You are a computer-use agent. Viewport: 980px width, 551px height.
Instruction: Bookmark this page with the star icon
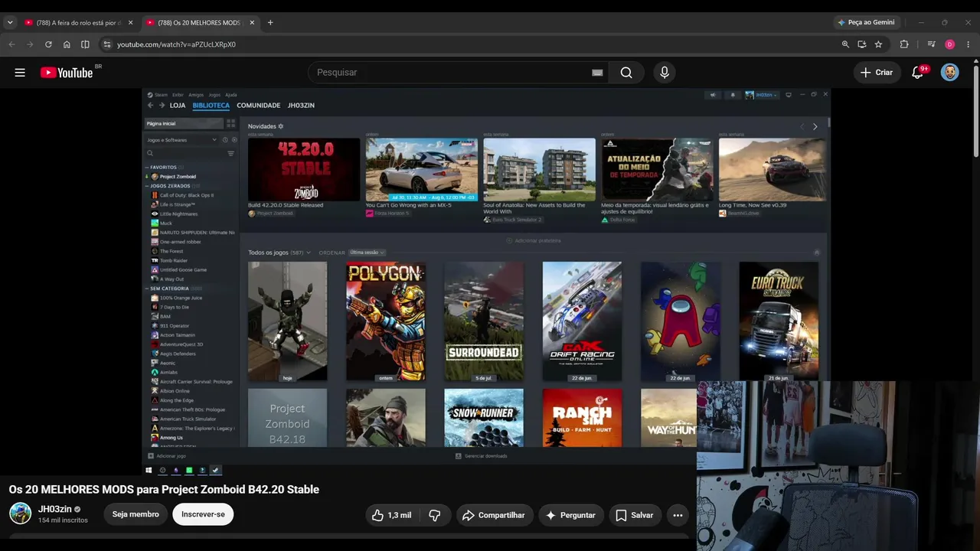[878, 44]
